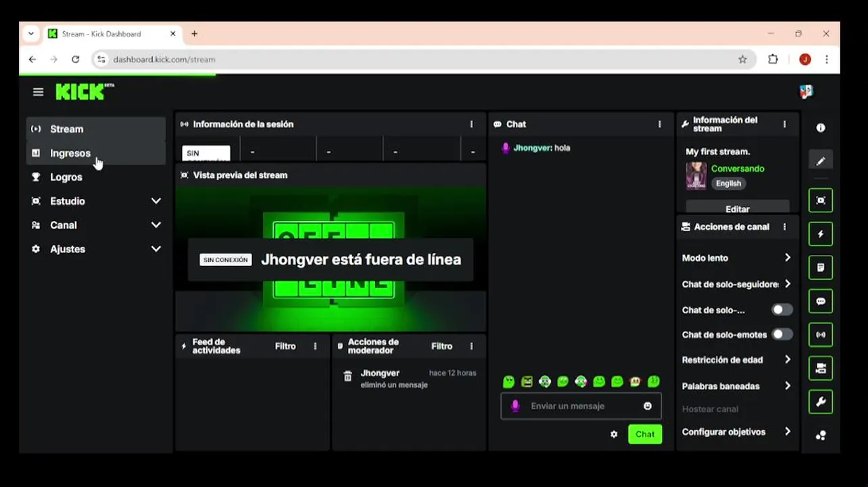Open Filtro in Acciones de moderador

(x=441, y=346)
